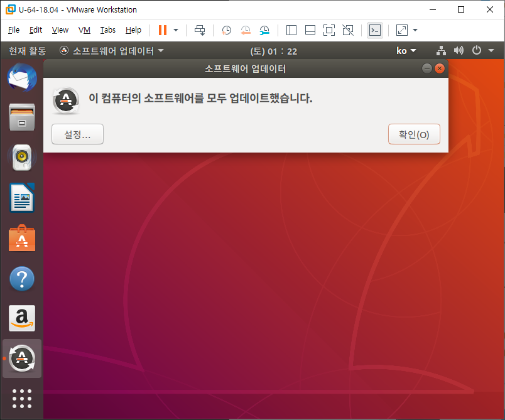Click the updater icon in dialog

[x=66, y=100]
